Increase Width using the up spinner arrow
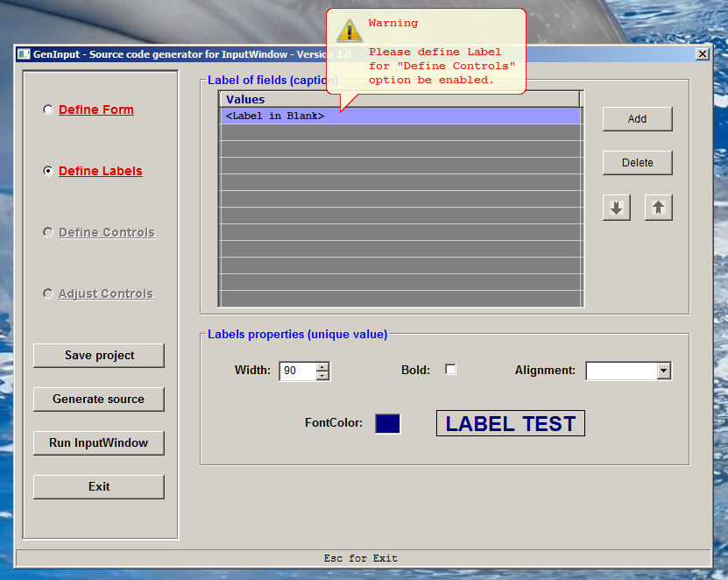 pyautogui.click(x=323, y=365)
